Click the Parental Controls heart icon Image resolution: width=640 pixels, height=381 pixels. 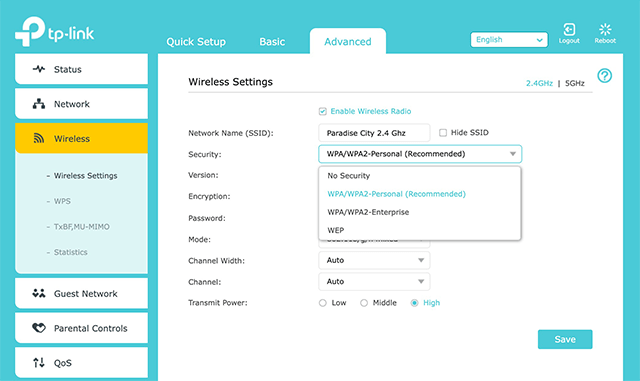point(39,328)
